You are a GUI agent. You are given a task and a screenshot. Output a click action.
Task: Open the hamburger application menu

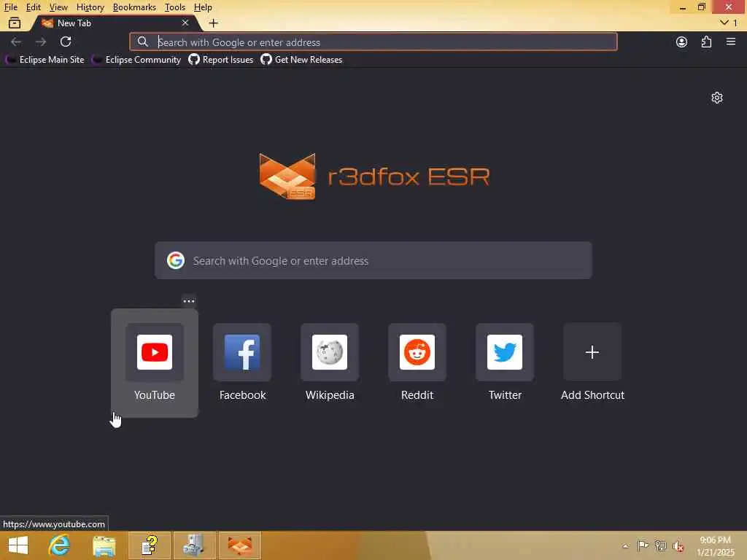tap(731, 42)
